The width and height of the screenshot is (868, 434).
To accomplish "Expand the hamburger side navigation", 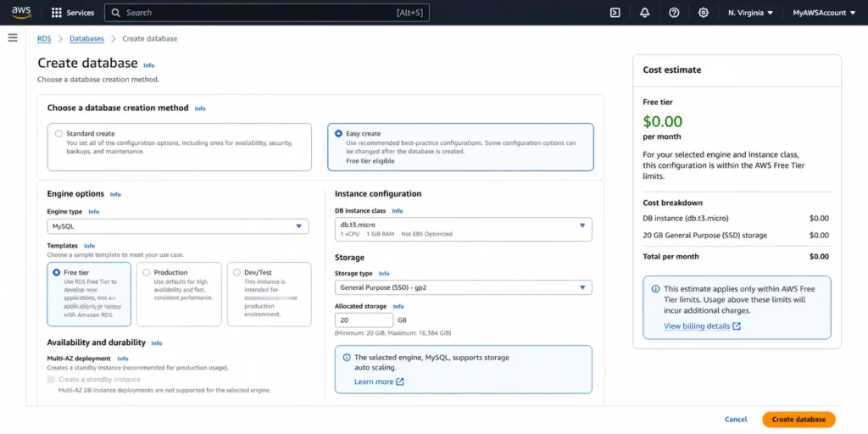I will [13, 37].
